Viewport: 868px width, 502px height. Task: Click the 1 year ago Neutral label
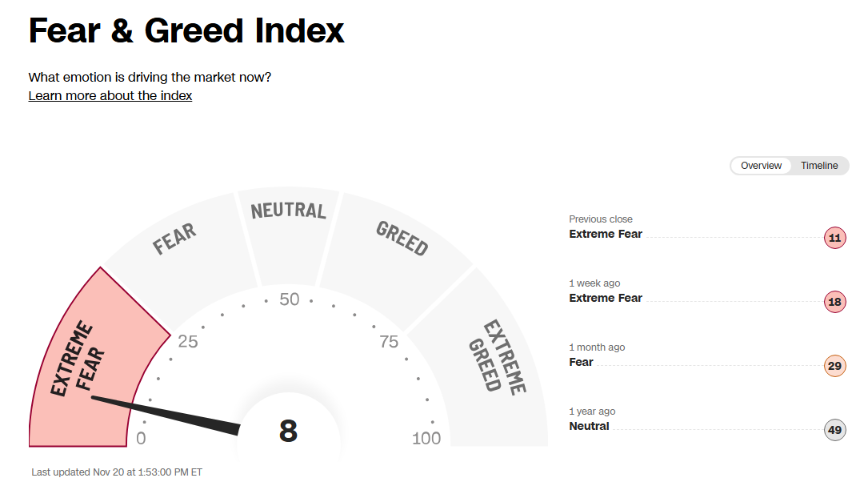(x=589, y=426)
